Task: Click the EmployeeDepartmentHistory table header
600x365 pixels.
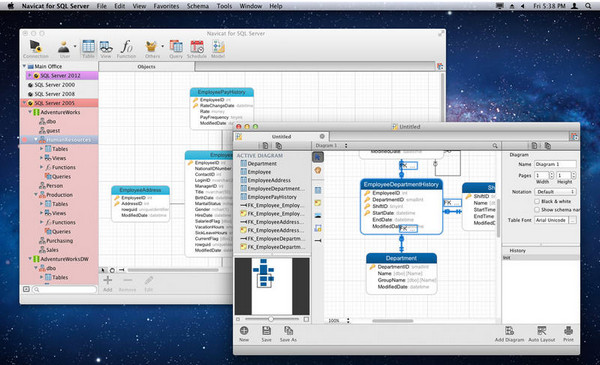Action: click(401, 184)
